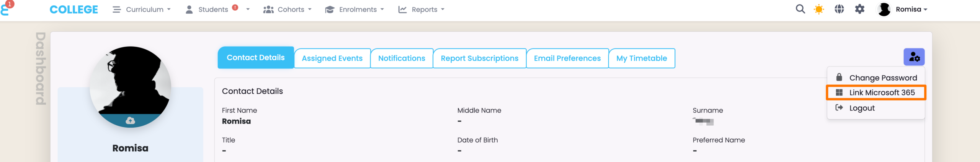The height and width of the screenshot is (162, 980).
Task: Click the Students alert badge icon
Action: (x=235, y=7)
